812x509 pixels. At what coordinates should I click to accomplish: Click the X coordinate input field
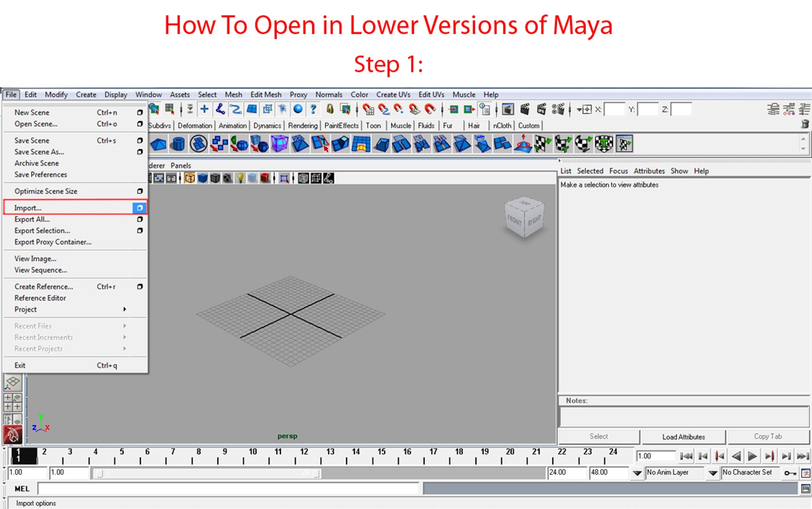pos(614,109)
